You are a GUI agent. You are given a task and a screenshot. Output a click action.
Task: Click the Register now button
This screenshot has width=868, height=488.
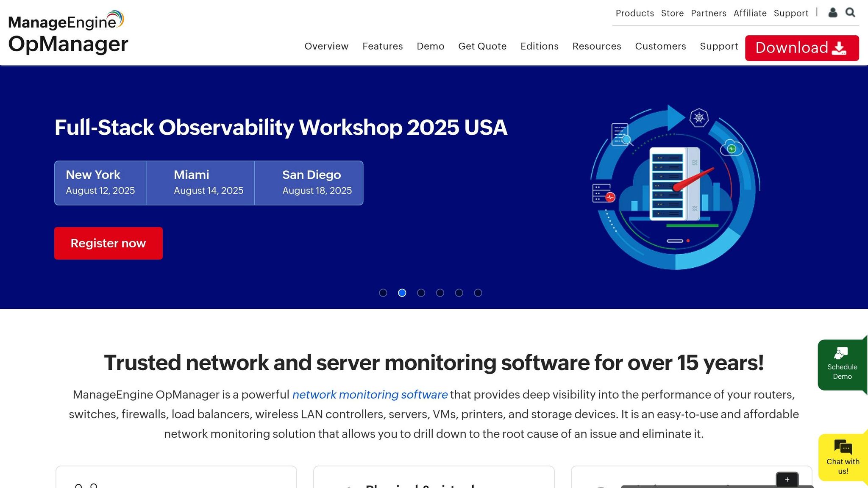coord(108,243)
